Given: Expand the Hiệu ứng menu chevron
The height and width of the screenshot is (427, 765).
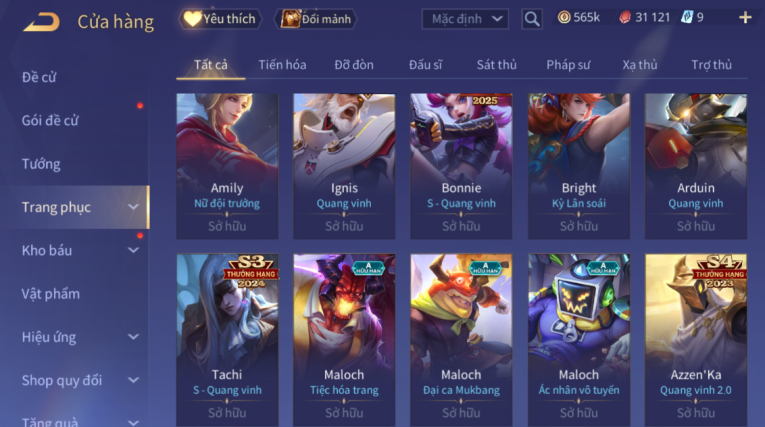Looking at the screenshot, I should tap(133, 337).
